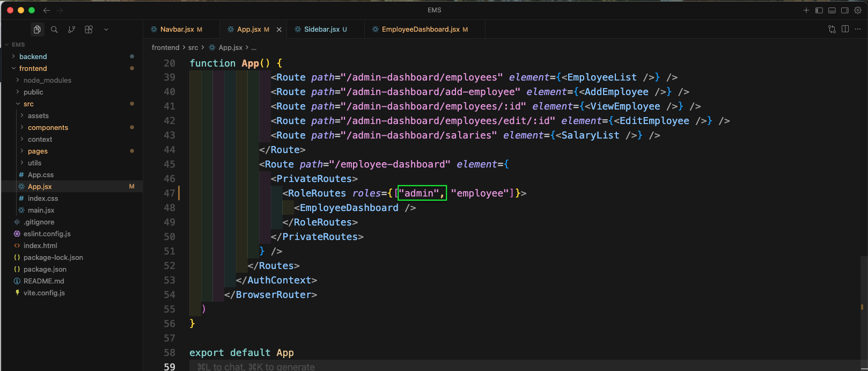Click SalaryList element on line 43
This screenshot has height=371, width=868.
click(x=590, y=135)
